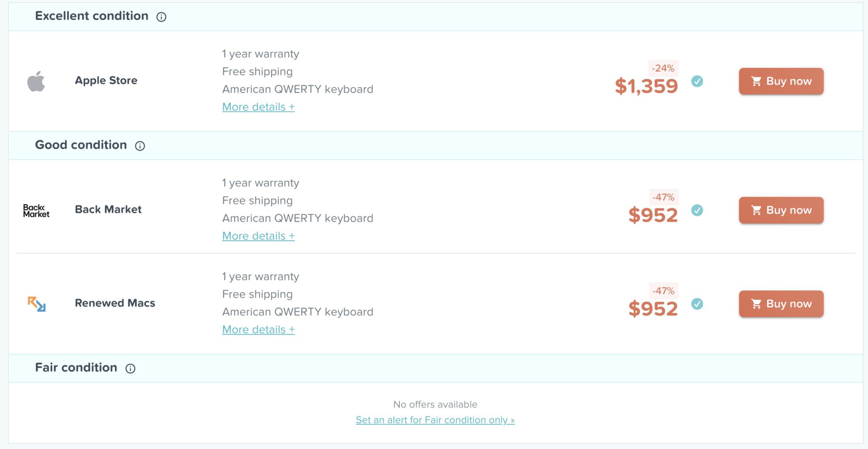Click the Back Market logo icon

point(36,210)
